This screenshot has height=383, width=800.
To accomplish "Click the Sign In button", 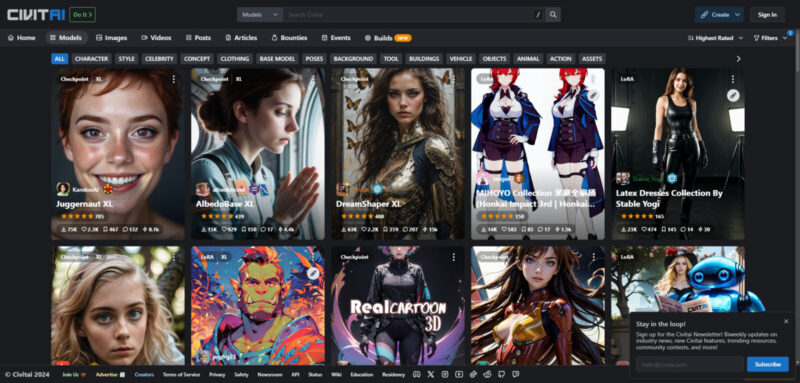I will click(767, 15).
